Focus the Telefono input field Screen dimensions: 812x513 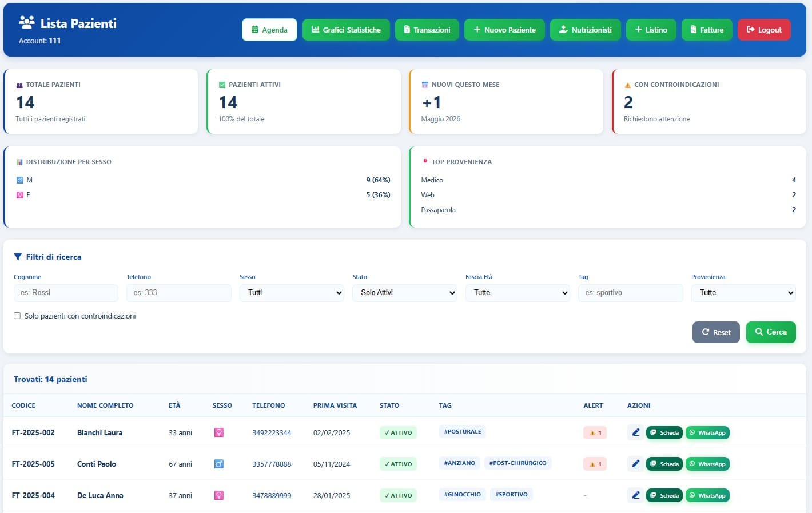coord(179,293)
